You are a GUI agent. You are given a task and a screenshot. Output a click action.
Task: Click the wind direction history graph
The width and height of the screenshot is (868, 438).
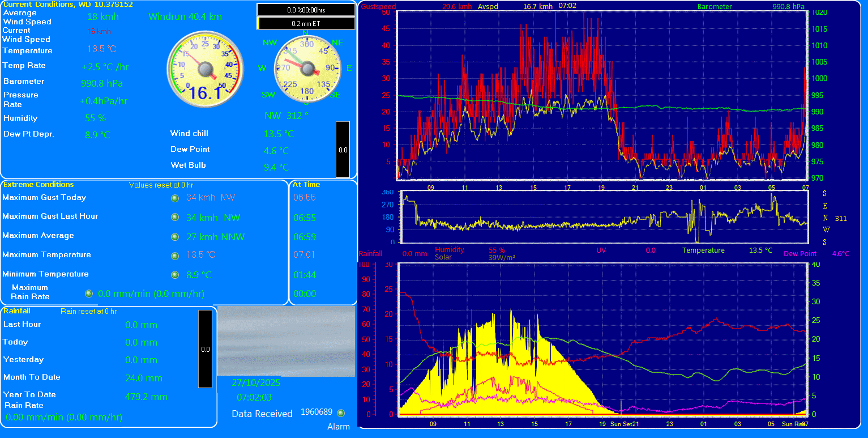click(604, 217)
